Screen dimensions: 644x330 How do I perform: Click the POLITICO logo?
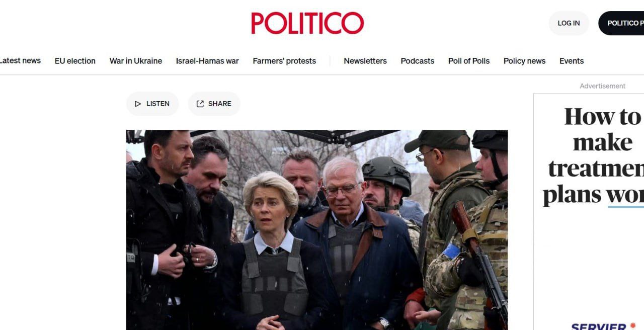(307, 23)
